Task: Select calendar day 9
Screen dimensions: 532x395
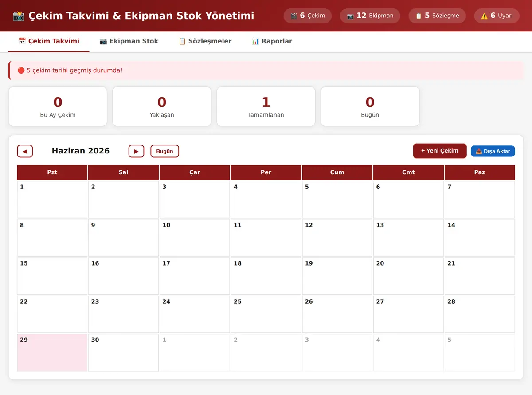Action: 123,238
